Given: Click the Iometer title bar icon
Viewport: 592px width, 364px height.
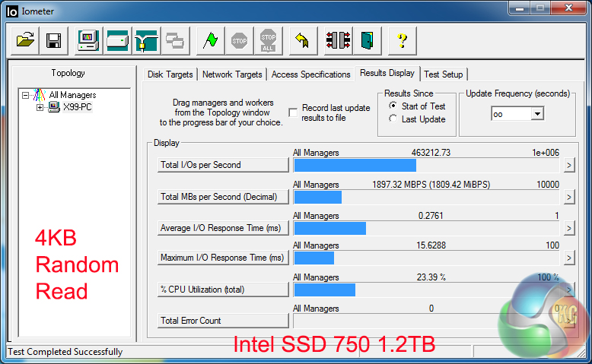Looking at the screenshot, I should pos(12,11).
